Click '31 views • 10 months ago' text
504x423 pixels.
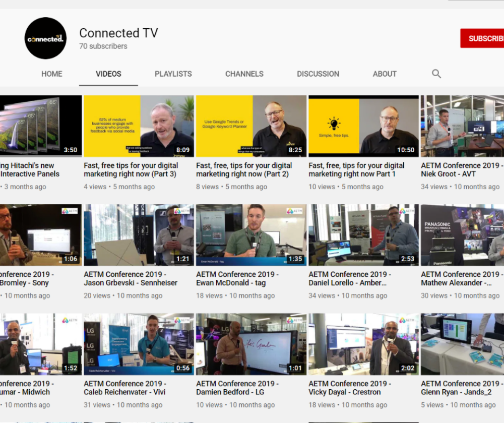pos(123,405)
